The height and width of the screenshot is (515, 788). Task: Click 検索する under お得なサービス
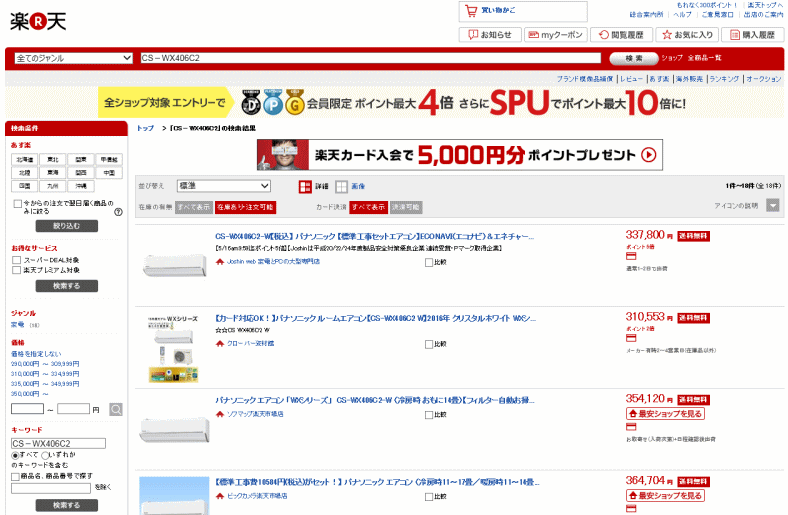pyautogui.click(x=67, y=286)
